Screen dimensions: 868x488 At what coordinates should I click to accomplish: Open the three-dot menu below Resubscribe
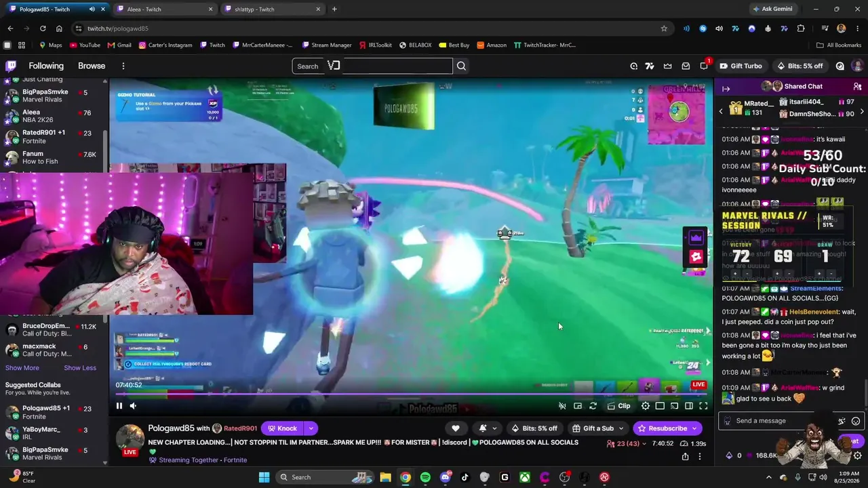pos(700,456)
